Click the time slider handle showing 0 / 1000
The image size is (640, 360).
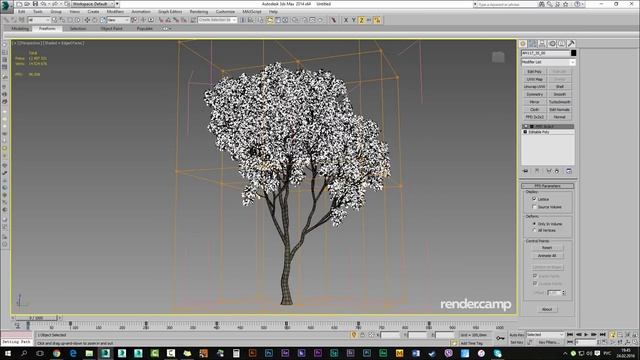point(36,318)
